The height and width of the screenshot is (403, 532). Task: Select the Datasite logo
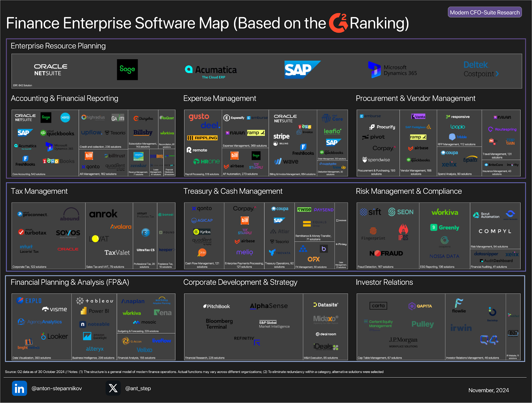326,305
